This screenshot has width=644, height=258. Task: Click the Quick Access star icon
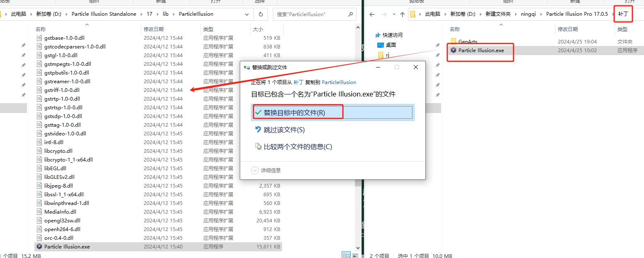click(378, 35)
